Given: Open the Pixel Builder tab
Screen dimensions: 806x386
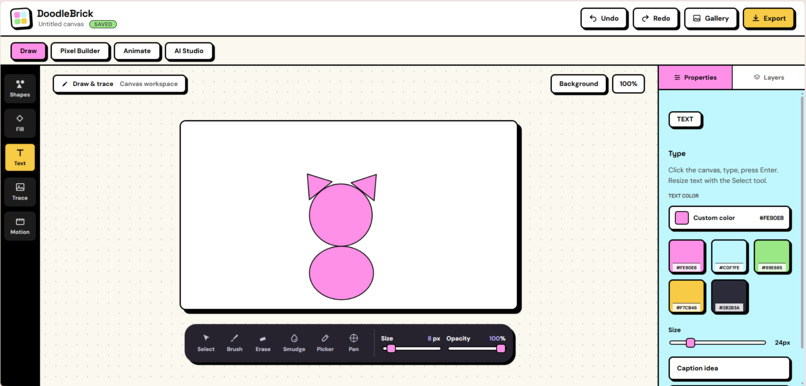Looking at the screenshot, I should pos(80,51).
